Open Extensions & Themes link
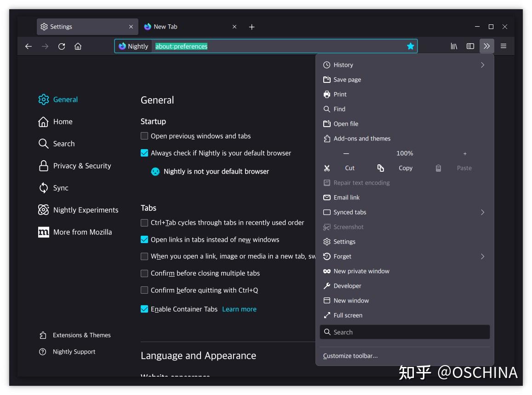The image size is (532, 395). click(75, 335)
